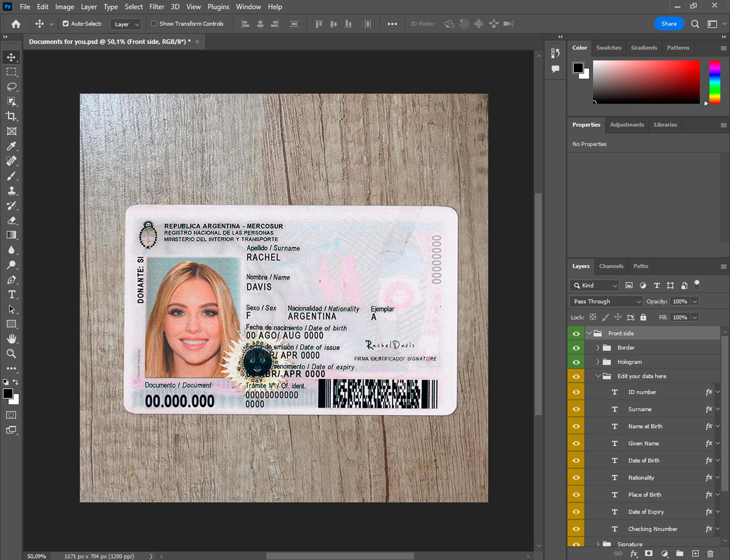Disable the Auto-Select checkbox
The width and height of the screenshot is (730, 560).
point(66,23)
